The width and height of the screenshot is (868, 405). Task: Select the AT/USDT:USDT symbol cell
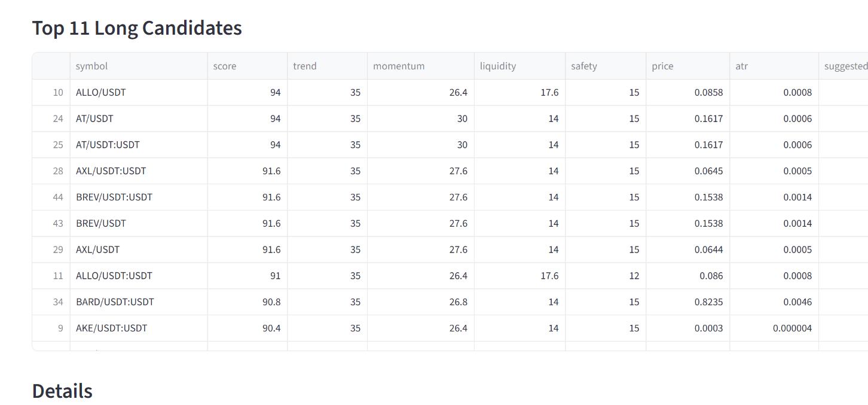pos(139,145)
